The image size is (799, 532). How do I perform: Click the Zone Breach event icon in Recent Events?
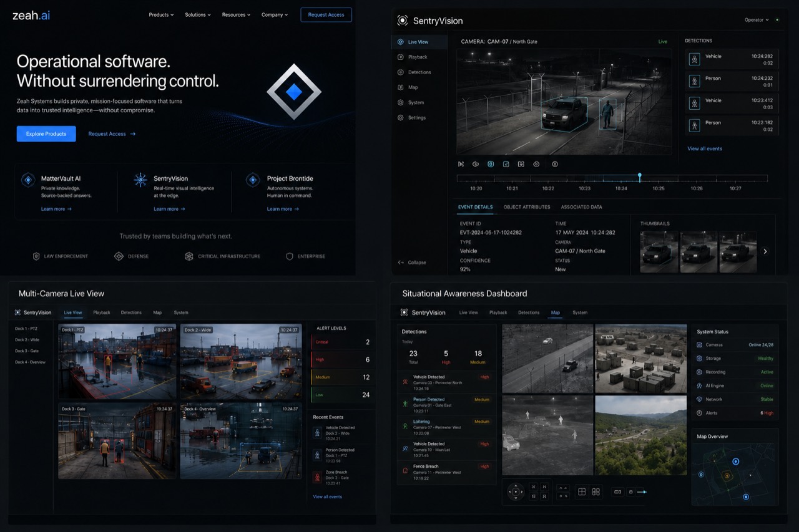pyautogui.click(x=317, y=477)
